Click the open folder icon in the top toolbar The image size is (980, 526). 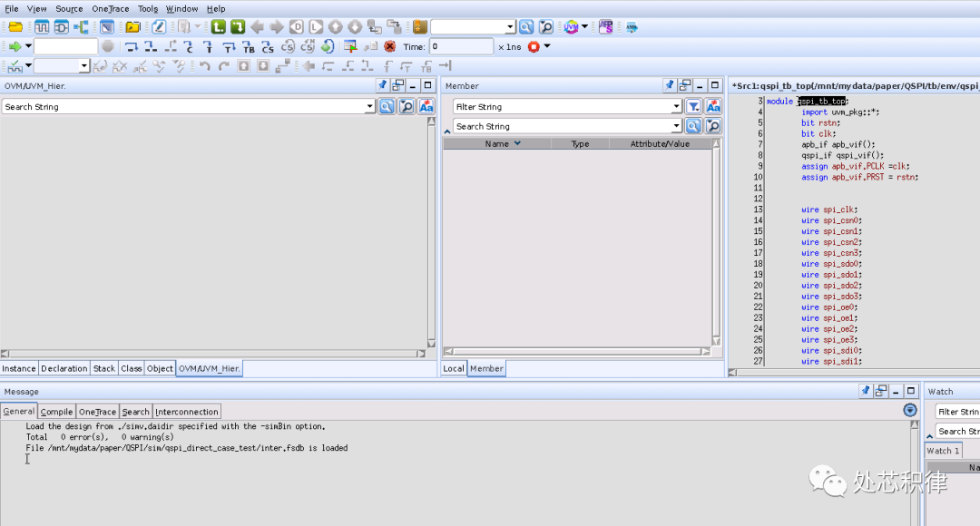point(15,27)
